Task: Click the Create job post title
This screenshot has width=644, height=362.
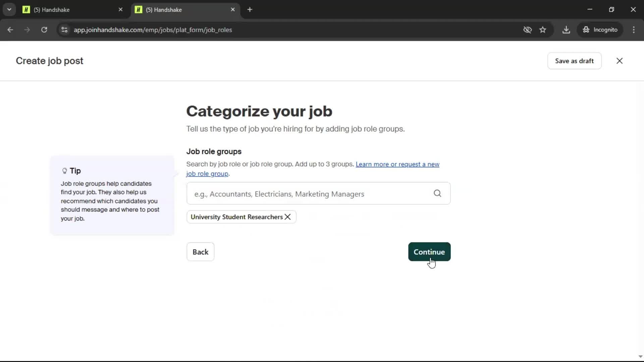Action: 50,61
